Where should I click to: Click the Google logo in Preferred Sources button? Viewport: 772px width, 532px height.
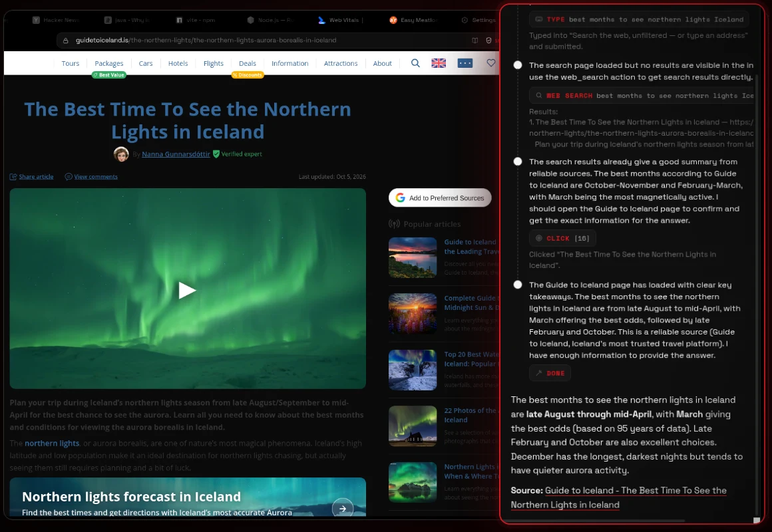(x=400, y=198)
